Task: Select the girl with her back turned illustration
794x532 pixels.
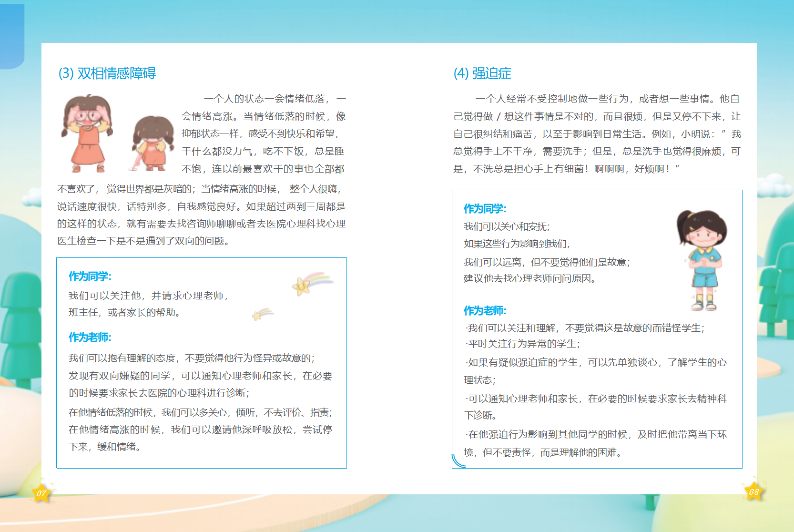Action: pos(152,143)
